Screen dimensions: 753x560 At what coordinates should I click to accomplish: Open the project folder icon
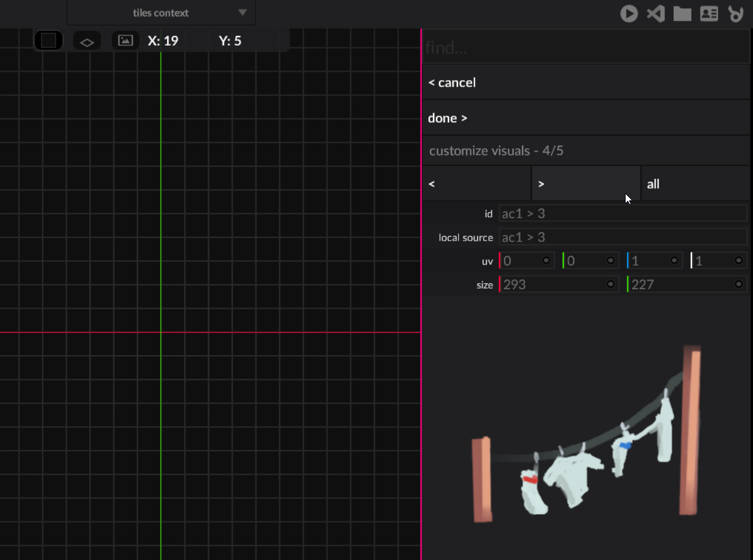[682, 14]
